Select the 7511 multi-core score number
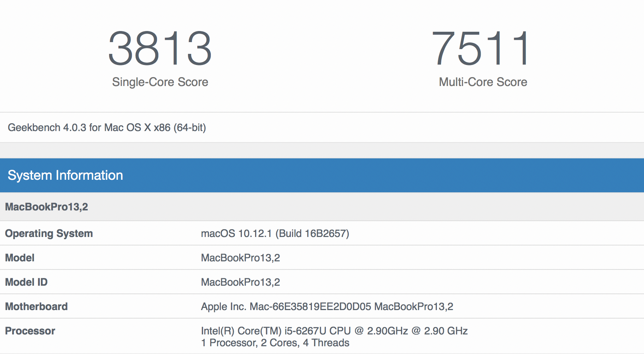This screenshot has width=644, height=354. click(x=481, y=48)
